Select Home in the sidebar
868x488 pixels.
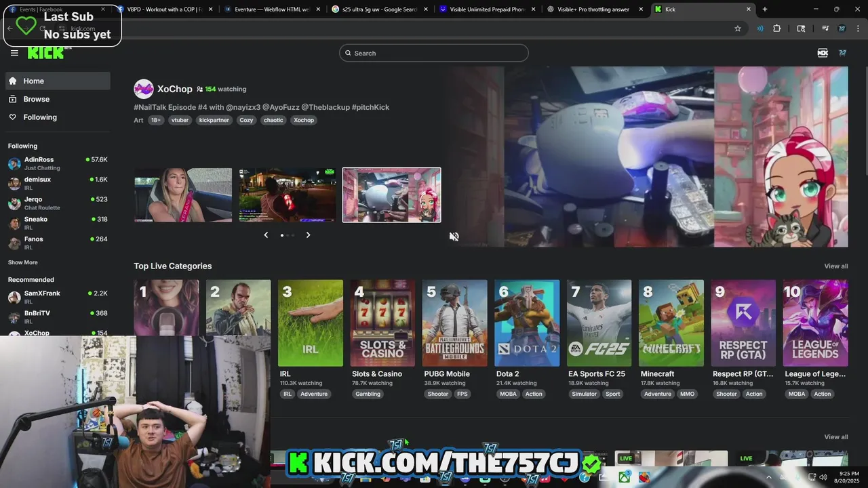58,81
